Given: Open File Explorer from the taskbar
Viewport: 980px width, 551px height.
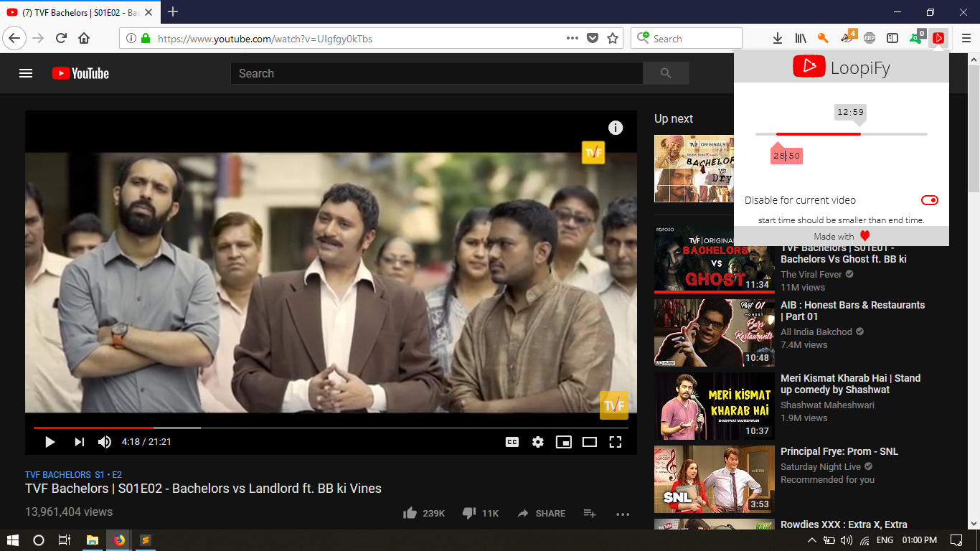Looking at the screenshot, I should (93, 540).
